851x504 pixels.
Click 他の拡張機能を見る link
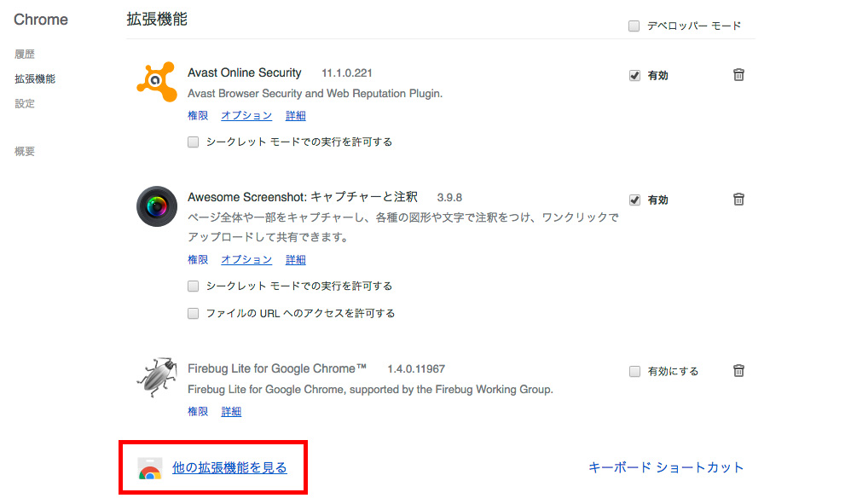pyautogui.click(x=229, y=467)
